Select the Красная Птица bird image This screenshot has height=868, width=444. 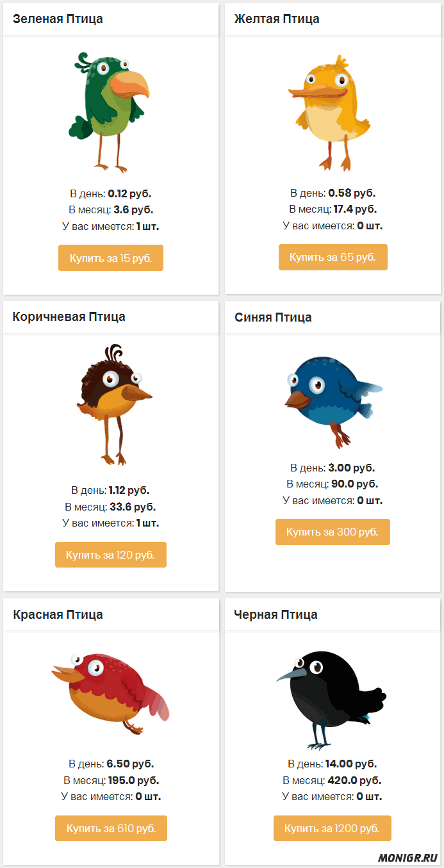pos(110,689)
